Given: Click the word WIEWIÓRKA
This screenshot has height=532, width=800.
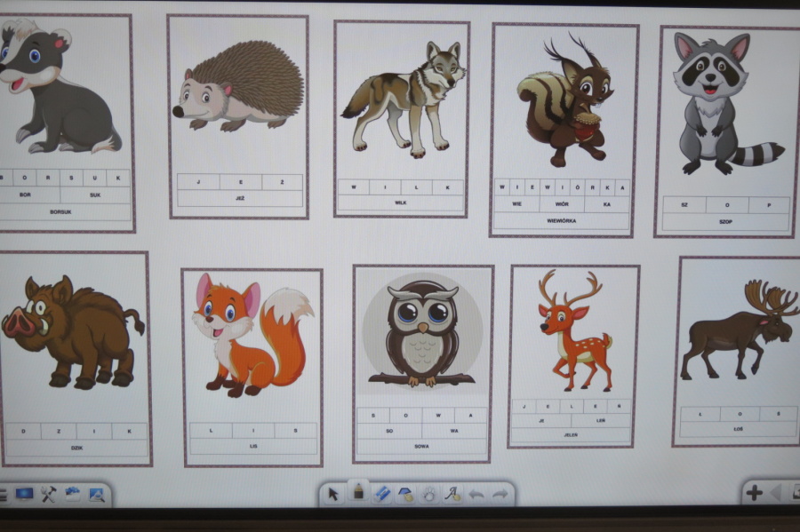Looking at the screenshot, I should (x=561, y=221).
